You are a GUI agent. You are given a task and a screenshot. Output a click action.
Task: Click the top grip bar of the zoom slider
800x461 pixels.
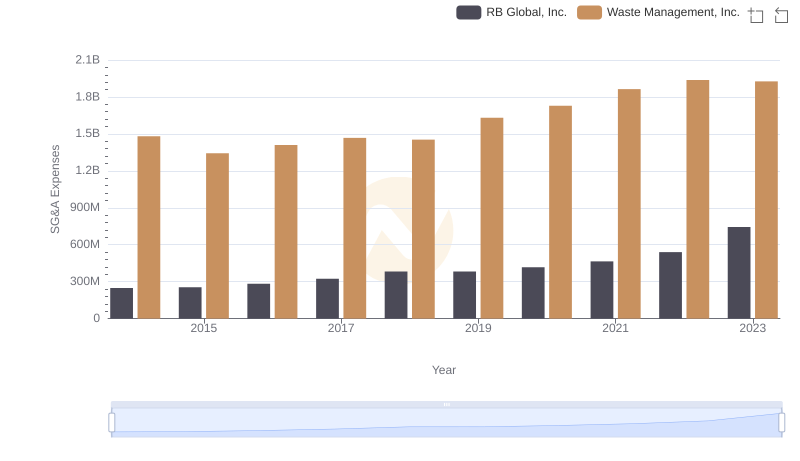pos(446,404)
